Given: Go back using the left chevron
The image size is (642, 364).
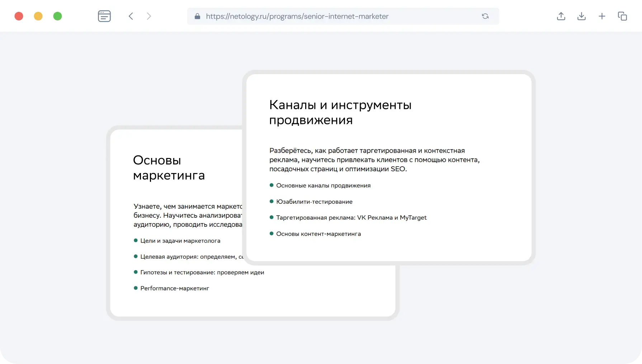Looking at the screenshot, I should (x=131, y=16).
